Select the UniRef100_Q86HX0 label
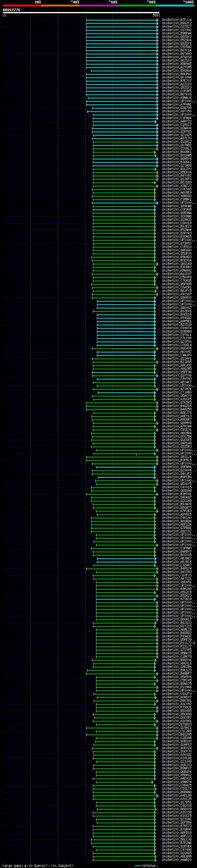This screenshot has width=197, height=868. pos(176,297)
